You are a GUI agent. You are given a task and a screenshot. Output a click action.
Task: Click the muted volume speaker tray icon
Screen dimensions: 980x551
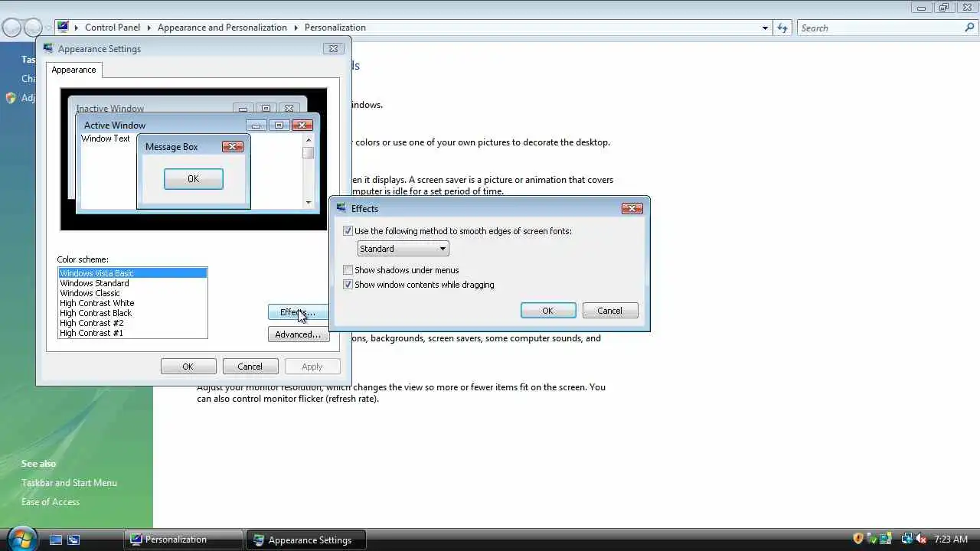(921, 539)
